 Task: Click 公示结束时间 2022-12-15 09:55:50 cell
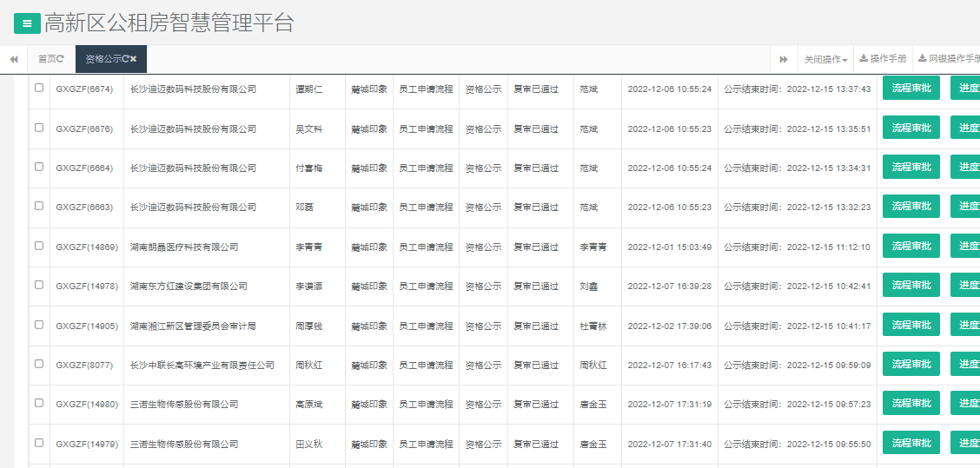click(798, 445)
